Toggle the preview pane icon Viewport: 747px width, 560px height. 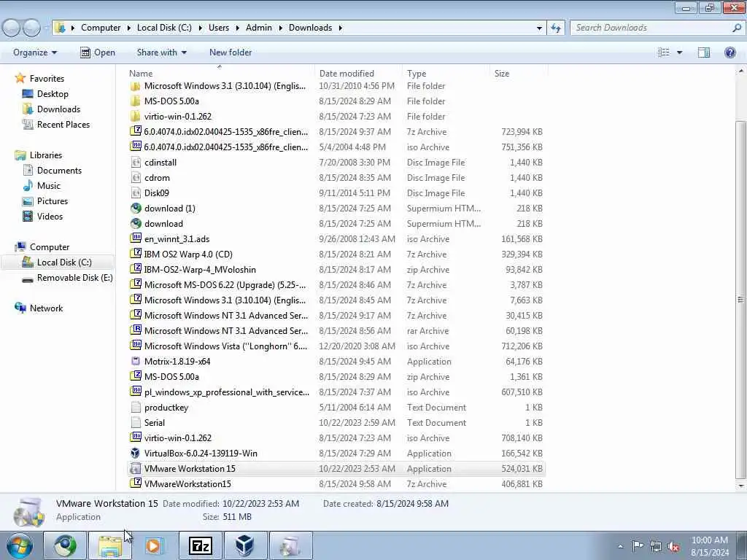click(704, 52)
